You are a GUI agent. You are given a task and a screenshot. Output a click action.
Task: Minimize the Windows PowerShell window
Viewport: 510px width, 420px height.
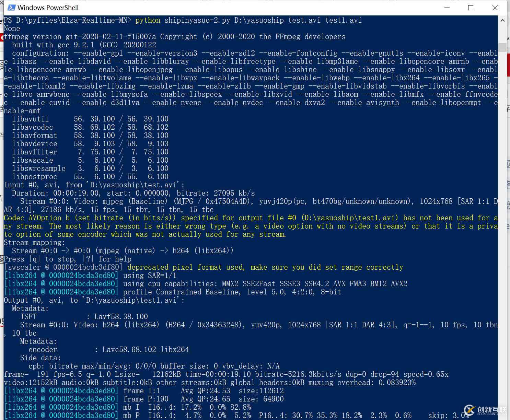447,8
